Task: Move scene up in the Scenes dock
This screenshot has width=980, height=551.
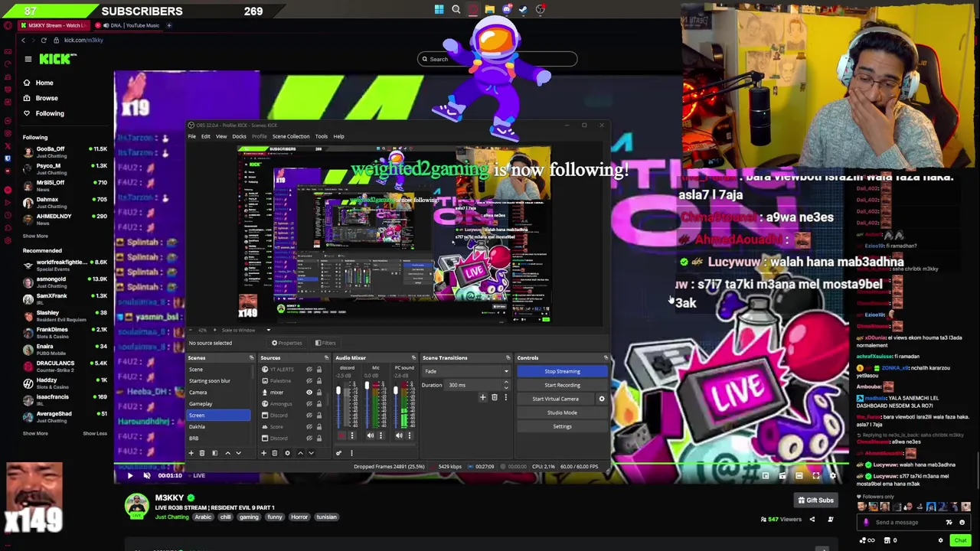Action: point(227,453)
